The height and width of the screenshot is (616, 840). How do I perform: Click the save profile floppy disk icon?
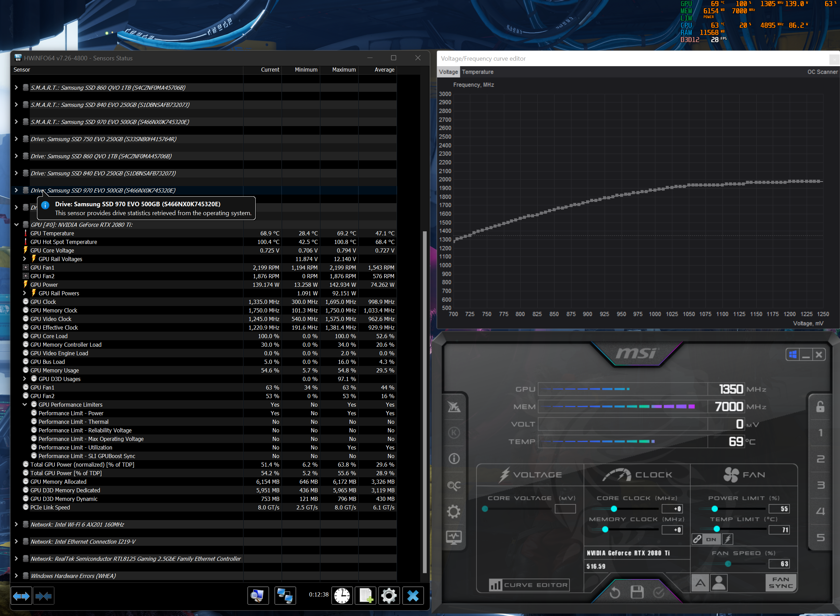pos(637,592)
